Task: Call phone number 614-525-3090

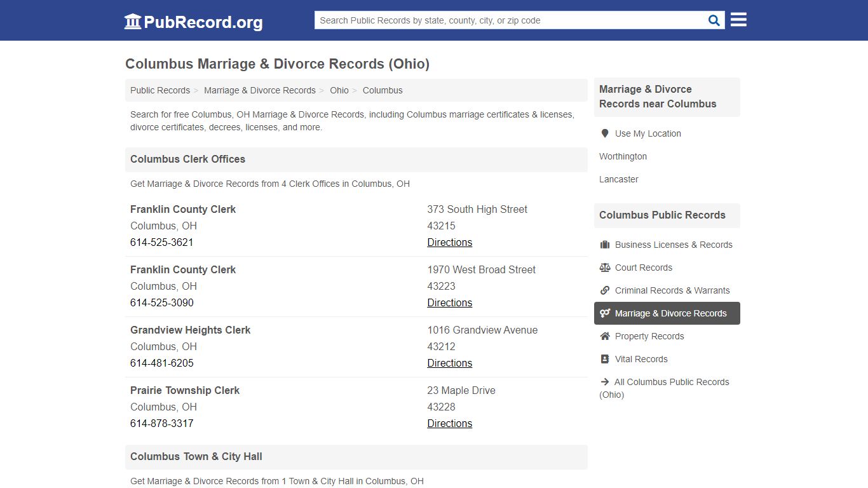Action: [162, 302]
